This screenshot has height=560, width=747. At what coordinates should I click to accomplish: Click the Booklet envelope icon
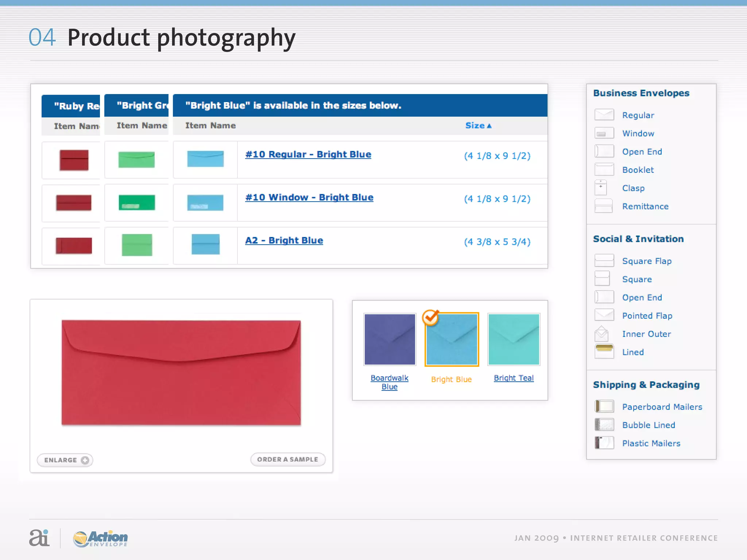point(604,170)
